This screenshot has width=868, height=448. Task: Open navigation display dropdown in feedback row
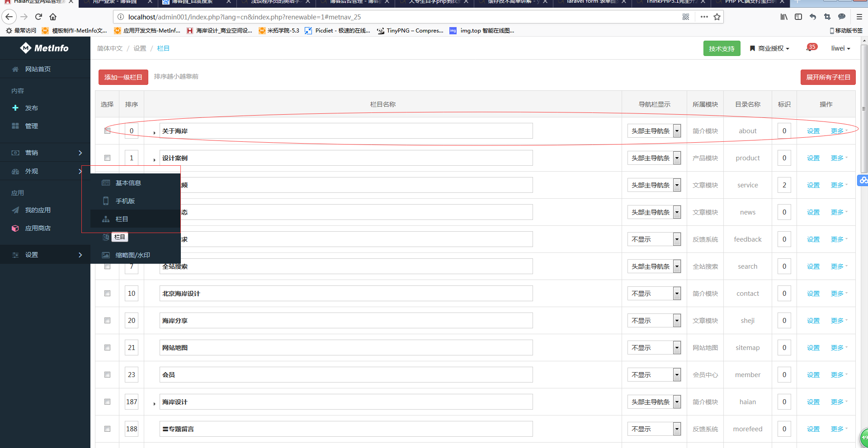click(x=654, y=239)
